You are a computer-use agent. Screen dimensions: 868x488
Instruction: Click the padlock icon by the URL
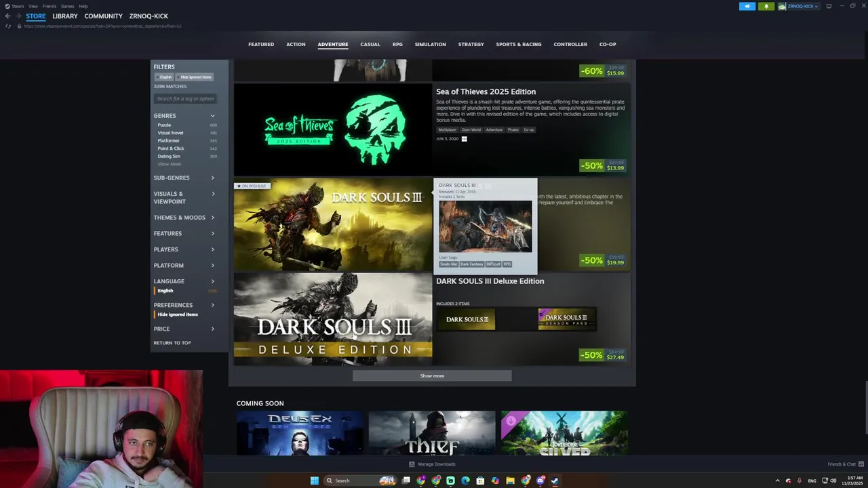coord(20,26)
